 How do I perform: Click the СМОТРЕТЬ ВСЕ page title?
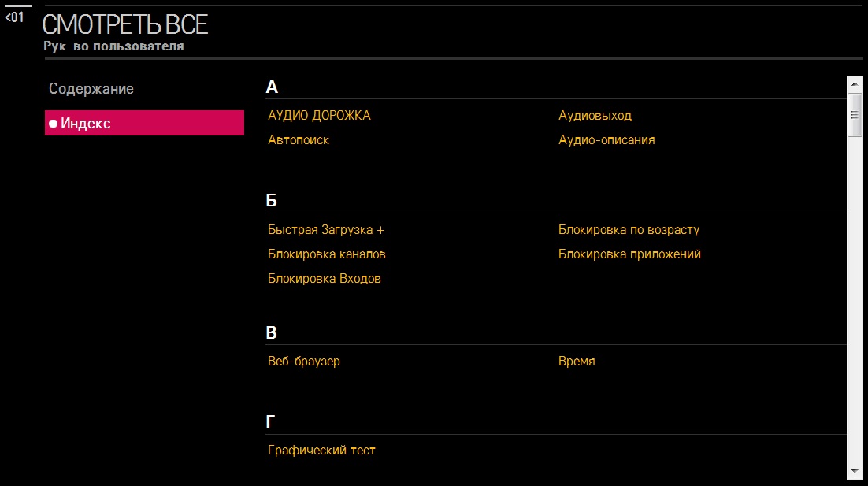tap(125, 25)
